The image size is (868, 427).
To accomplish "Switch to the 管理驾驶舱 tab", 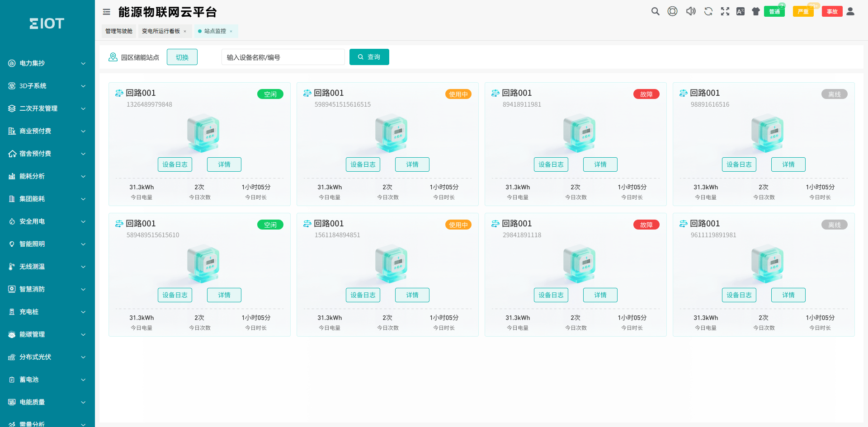I will tap(119, 31).
